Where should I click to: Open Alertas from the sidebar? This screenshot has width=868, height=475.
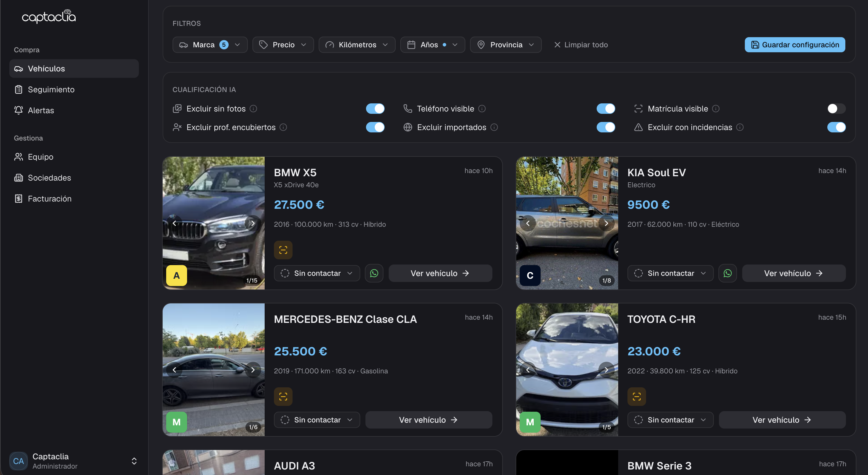74,111
